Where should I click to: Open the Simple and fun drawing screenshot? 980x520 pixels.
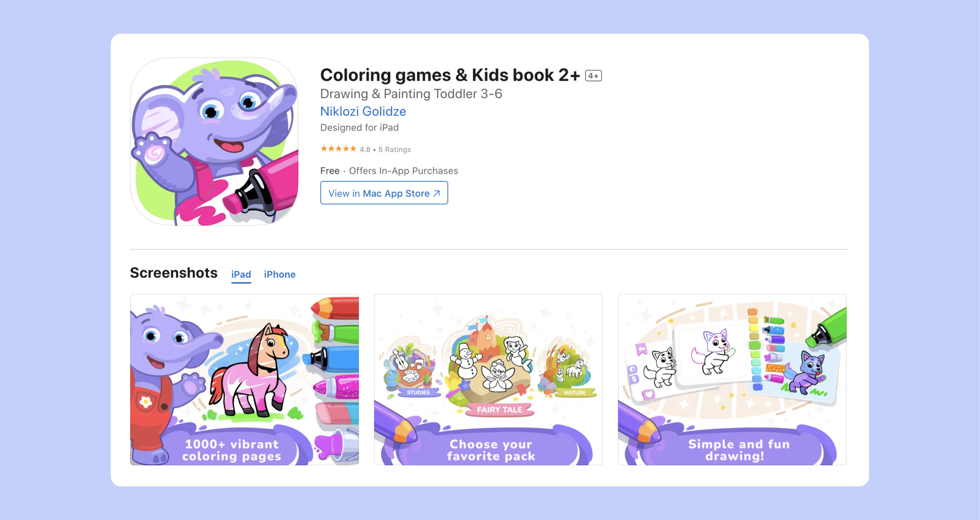732,380
